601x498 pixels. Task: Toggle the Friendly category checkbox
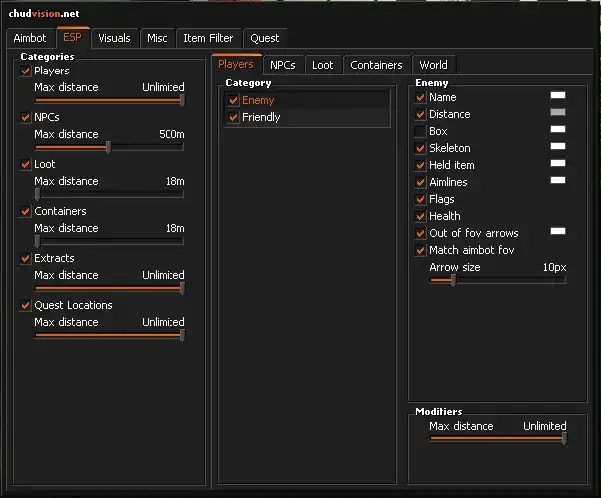pyautogui.click(x=233, y=117)
